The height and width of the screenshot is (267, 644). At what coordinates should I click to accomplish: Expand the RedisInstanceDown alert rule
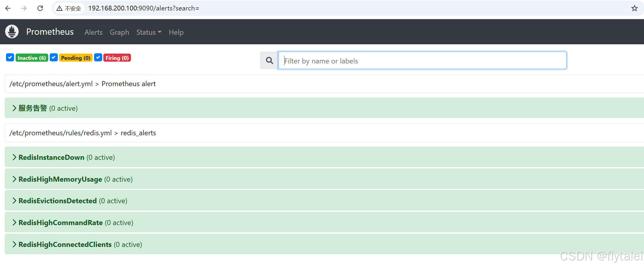pyautogui.click(x=324, y=157)
